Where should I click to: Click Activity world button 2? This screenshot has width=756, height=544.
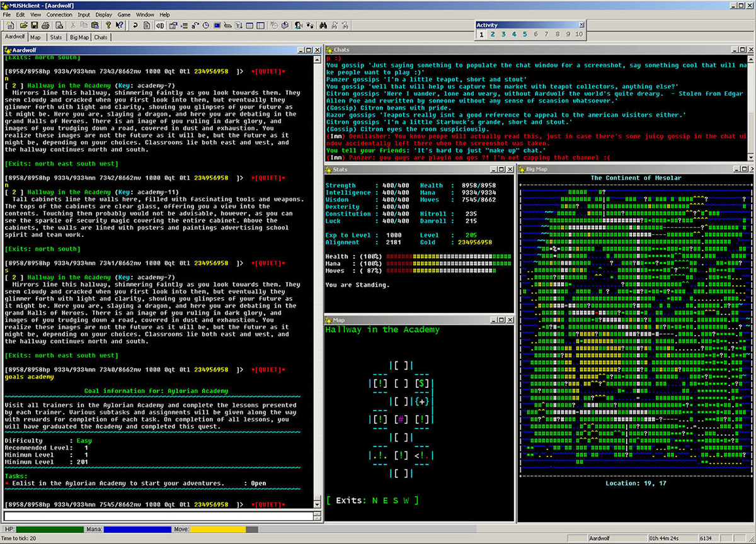(x=493, y=34)
